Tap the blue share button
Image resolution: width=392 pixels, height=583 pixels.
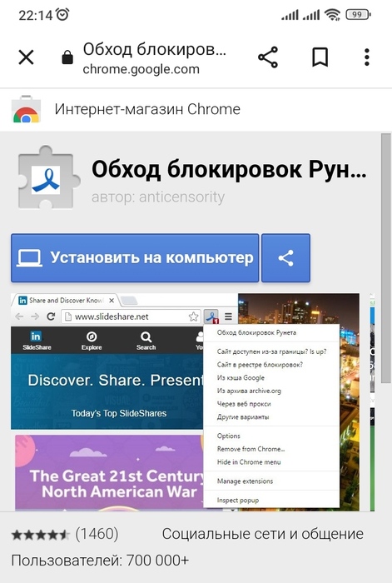point(285,258)
